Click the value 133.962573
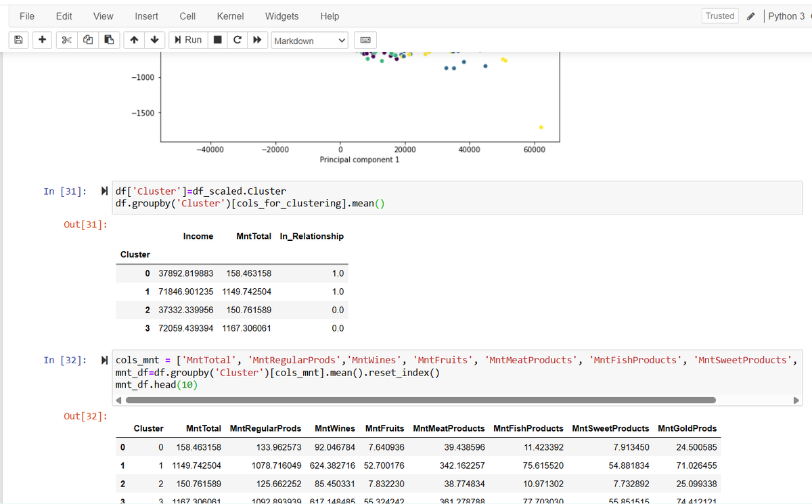 [279, 447]
